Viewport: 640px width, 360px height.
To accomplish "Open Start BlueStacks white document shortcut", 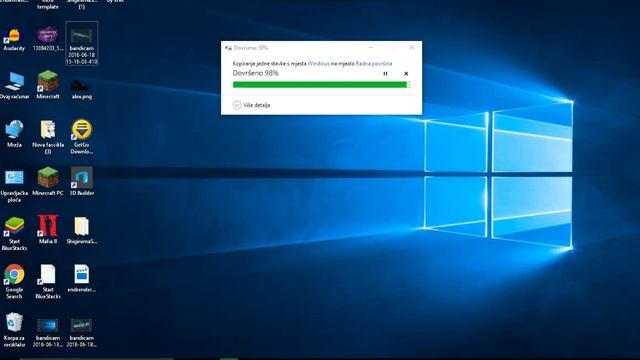I will 48,282.
